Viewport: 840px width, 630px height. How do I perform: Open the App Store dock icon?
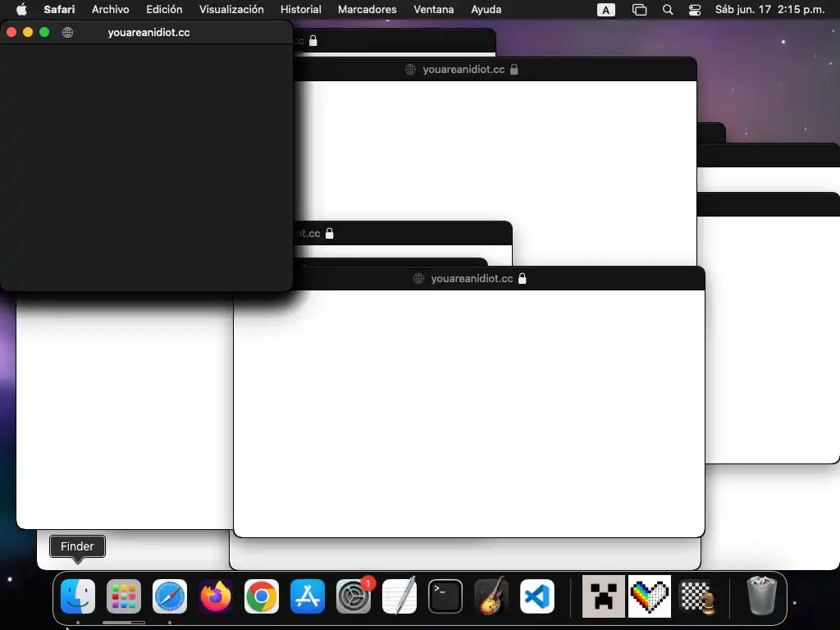click(308, 596)
